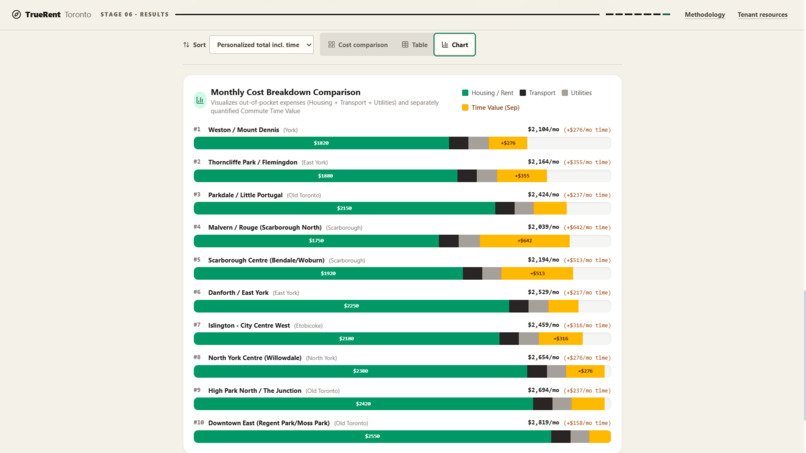Click the +$513 yellow time segment

tap(537, 274)
